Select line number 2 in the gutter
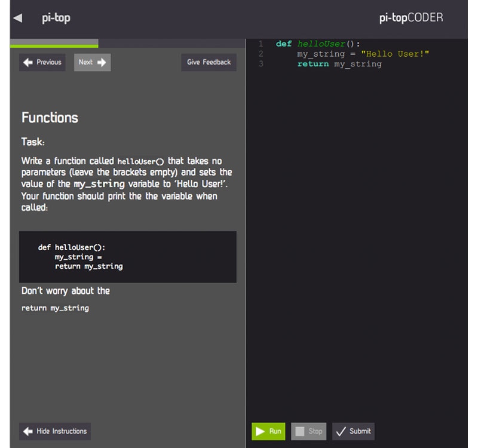This screenshot has width=478, height=448. point(261,54)
